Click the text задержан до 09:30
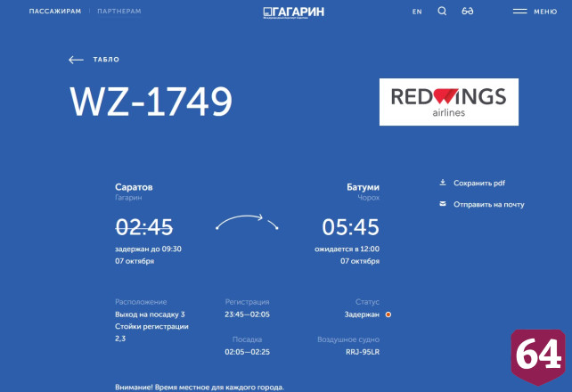The height and width of the screenshot is (392, 572). (x=148, y=249)
